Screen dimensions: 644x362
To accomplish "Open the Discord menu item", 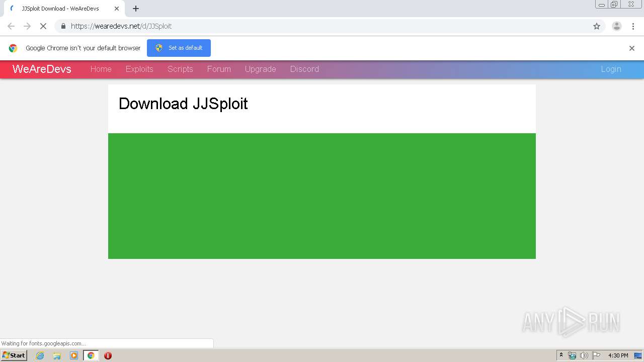I will point(304,69).
